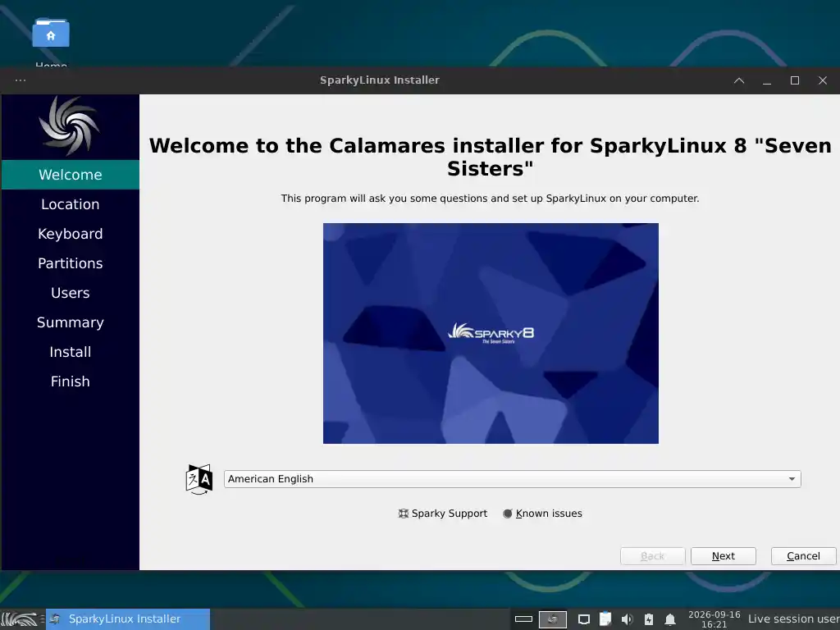Open the American English language dropdown
This screenshot has width=840, height=630.
coord(512,479)
